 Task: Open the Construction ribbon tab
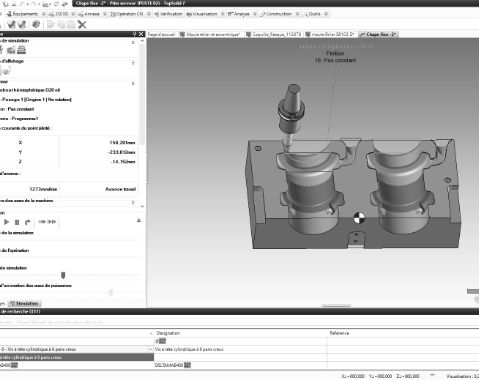[x=276, y=14]
